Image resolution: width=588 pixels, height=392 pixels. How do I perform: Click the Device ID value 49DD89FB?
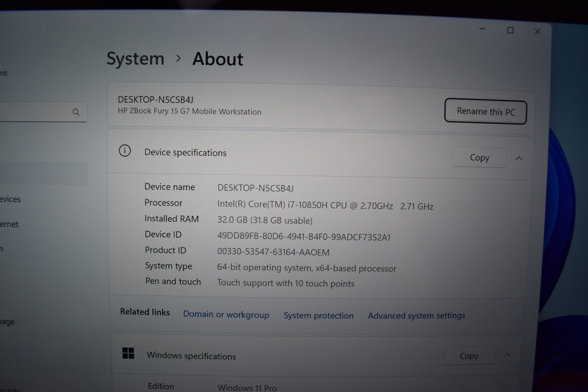(x=304, y=237)
